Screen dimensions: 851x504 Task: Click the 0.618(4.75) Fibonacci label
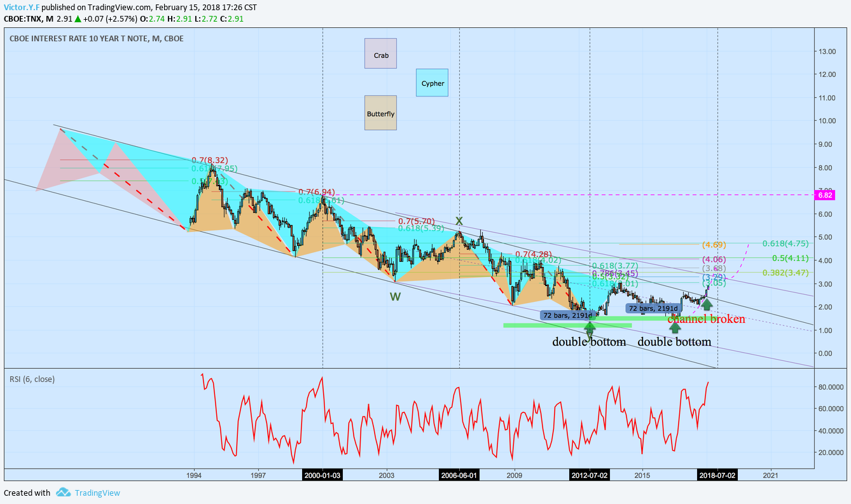click(785, 243)
